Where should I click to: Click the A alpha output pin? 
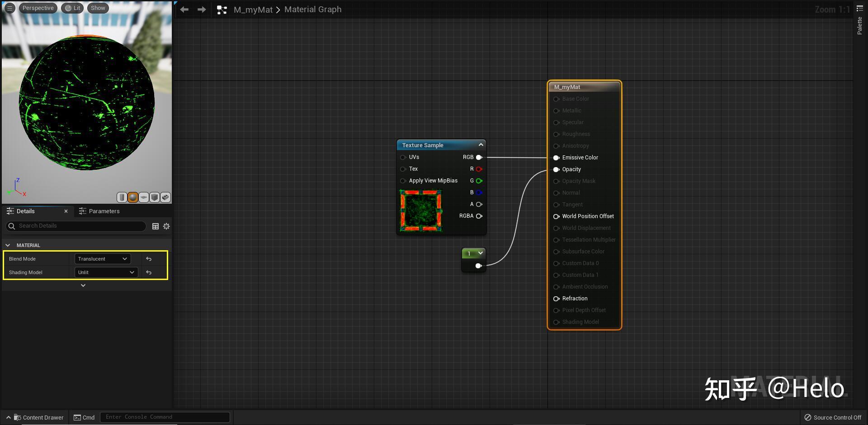pyautogui.click(x=479, y=204)
